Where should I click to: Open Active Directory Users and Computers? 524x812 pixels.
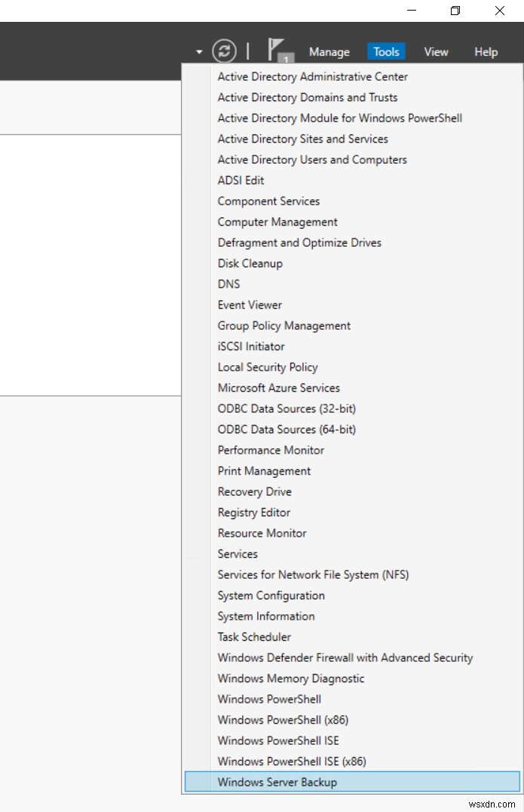point(312,159)
